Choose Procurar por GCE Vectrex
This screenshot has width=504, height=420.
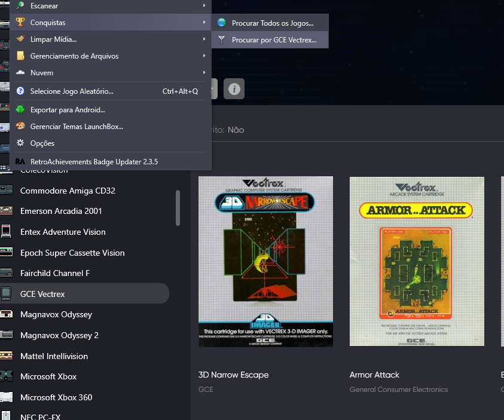pos(270,40)
